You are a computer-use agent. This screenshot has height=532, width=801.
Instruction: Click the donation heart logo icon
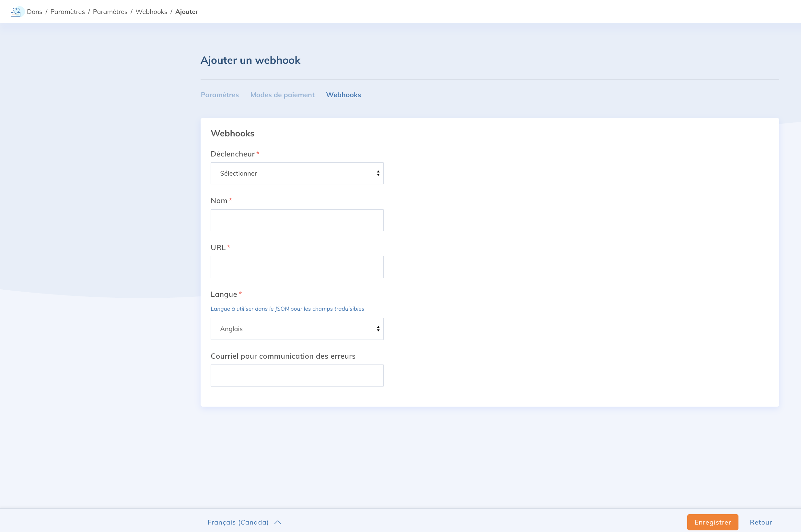pyautogui.click(x=16, y=12)
